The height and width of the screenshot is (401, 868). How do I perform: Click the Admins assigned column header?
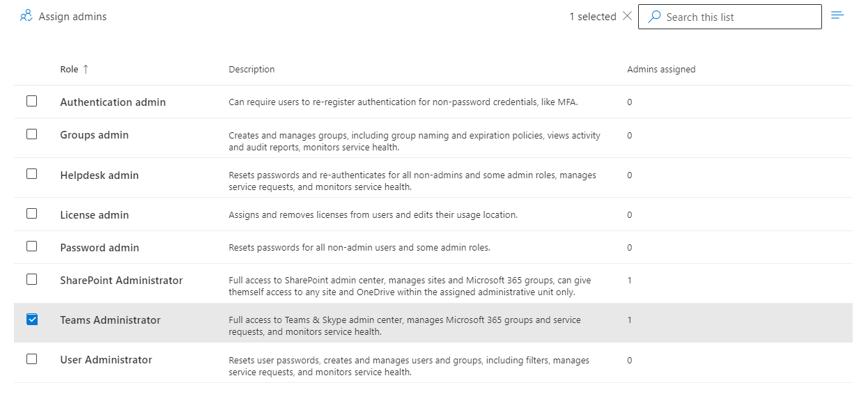tap(661, 69)
